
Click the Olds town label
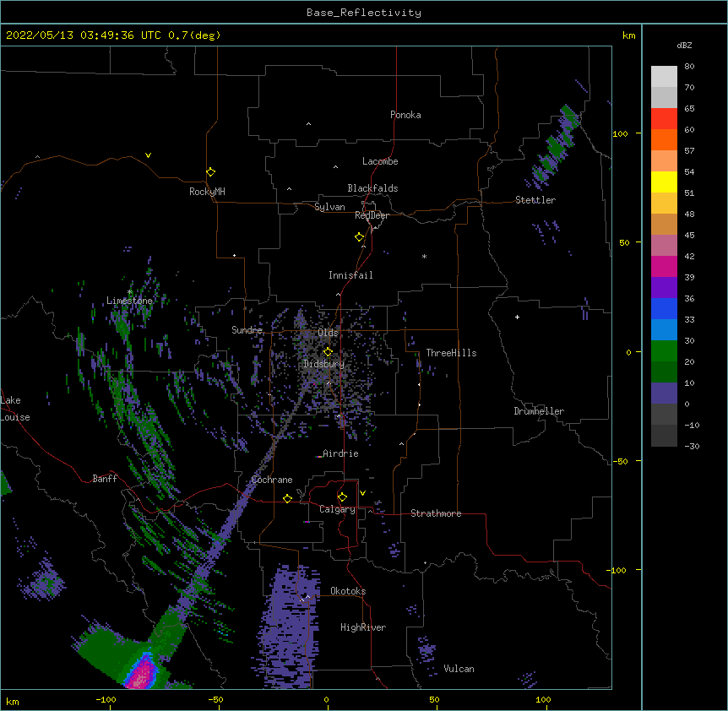pos(328,333)
